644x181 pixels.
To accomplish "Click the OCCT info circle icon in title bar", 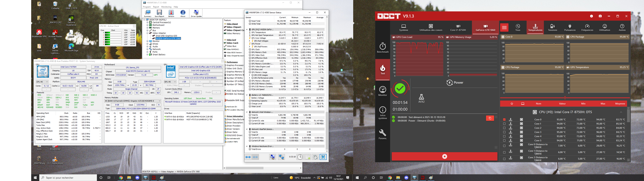I will tap(592, 16).
